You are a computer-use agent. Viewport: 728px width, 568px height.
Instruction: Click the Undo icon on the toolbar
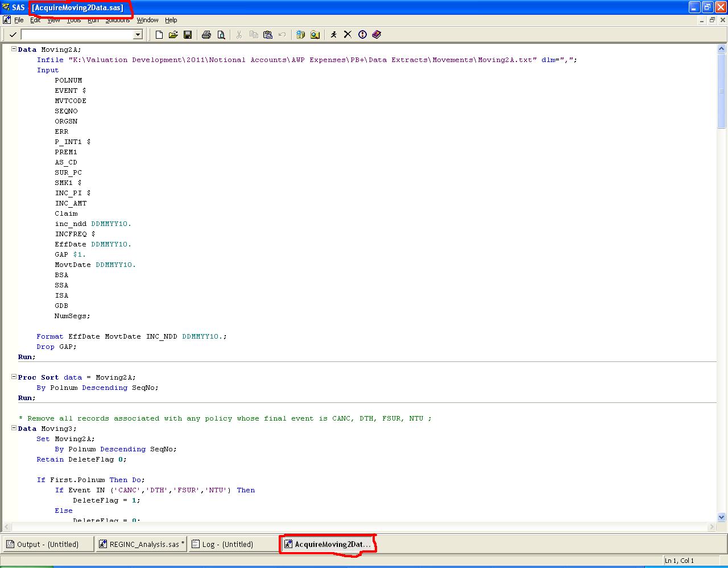(282, 35)
